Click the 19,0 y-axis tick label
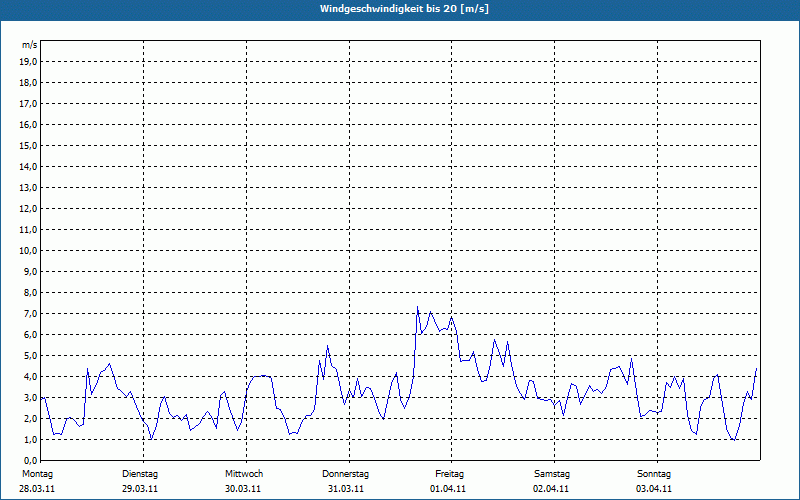Screen dimensions: 800x500 tap(29, 61)
